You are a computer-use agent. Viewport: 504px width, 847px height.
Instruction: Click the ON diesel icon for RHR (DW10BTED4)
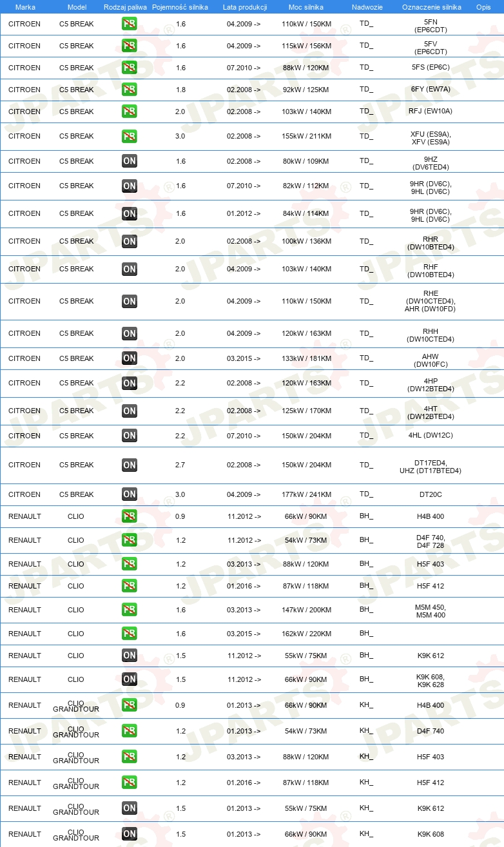click(x=129, y=241)
